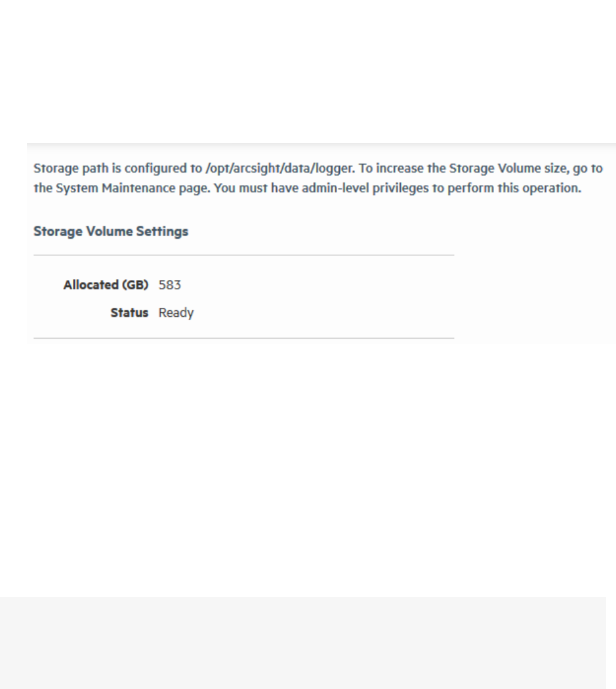Screen dimensions: 616x689
Task: Click the Storage Volume Settings heading
Action: pos(111,231)
